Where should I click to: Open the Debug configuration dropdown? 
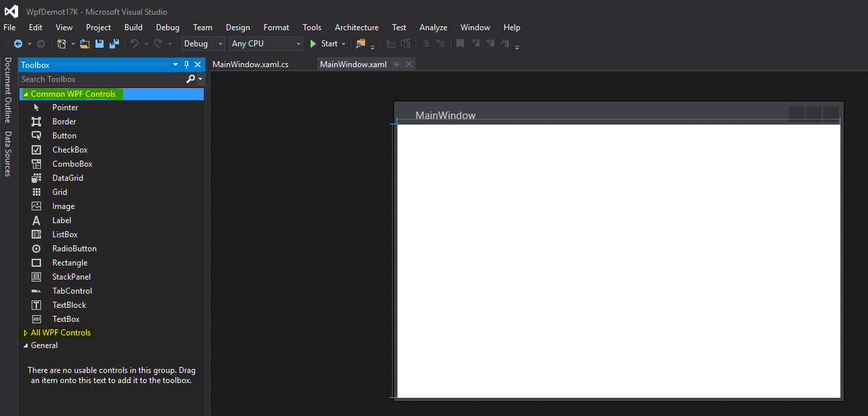pos(203,44)
